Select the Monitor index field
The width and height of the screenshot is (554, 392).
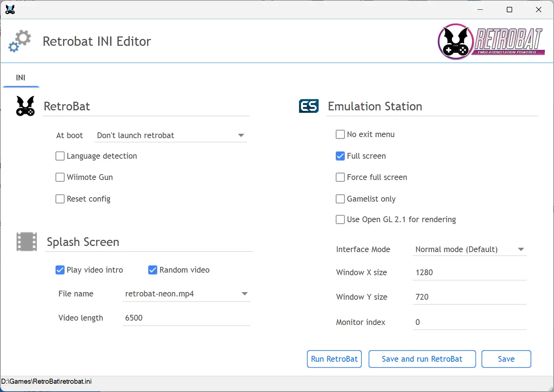pos(470,322)
